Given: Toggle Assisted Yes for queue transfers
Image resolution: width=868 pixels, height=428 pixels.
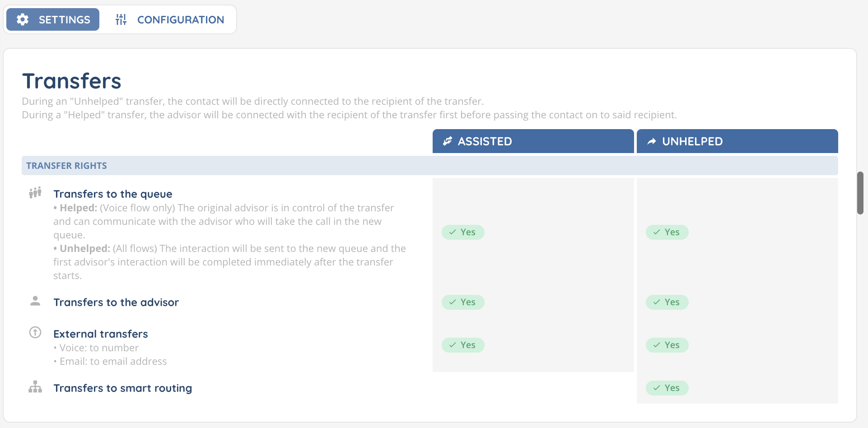Looking at the screenshot, I should pos(463,232).
